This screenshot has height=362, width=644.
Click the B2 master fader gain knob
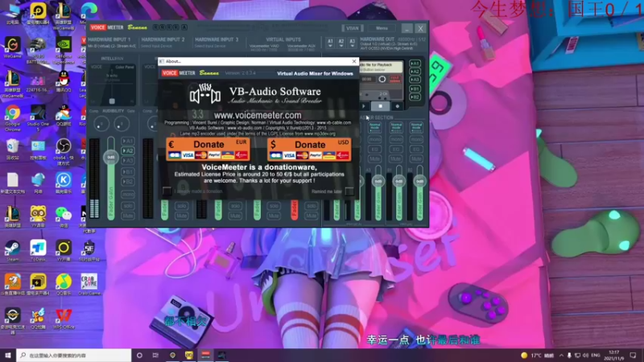click(419, 181)
